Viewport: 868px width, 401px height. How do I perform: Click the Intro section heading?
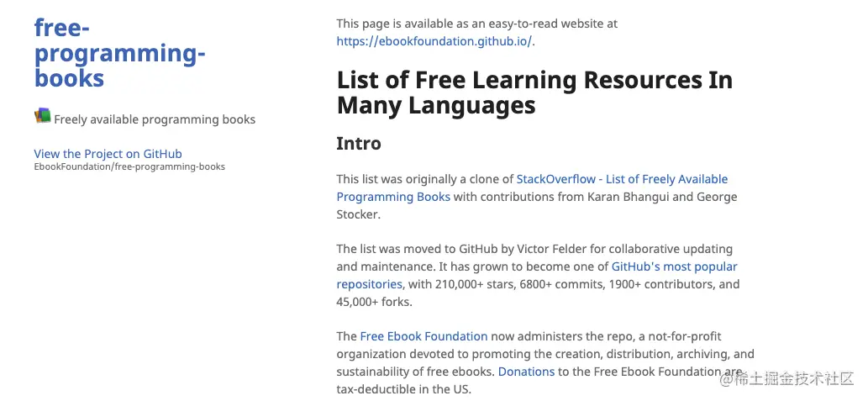tap(359, 144)
